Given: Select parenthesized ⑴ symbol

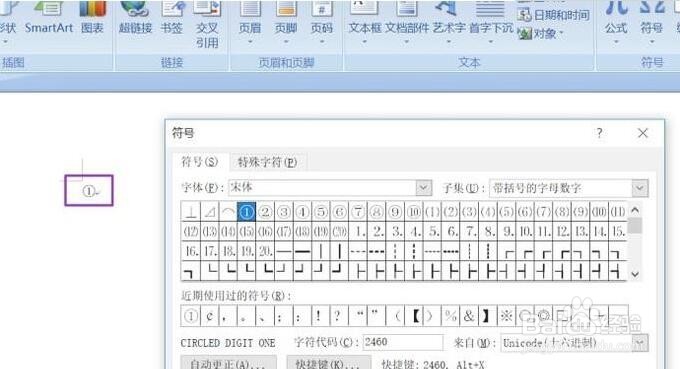Looking at the screenshot, I should (x=432, y=212).
